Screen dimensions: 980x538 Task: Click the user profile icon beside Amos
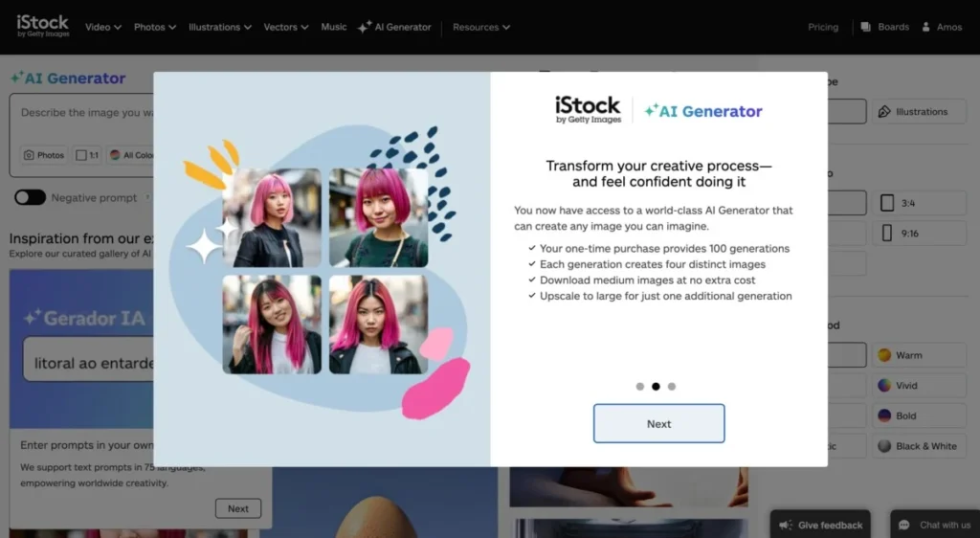click(x=926, y=27)
